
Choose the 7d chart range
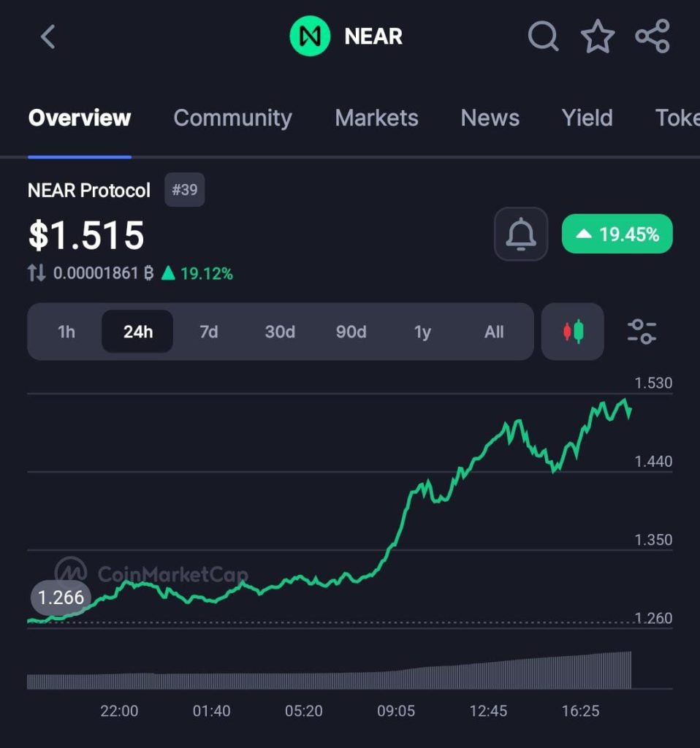[208, 332]
